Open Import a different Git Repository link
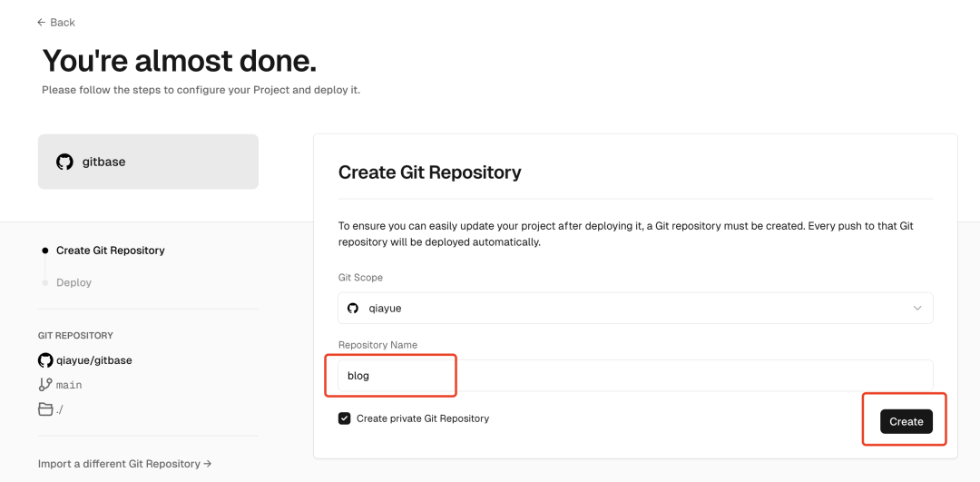 125,464
